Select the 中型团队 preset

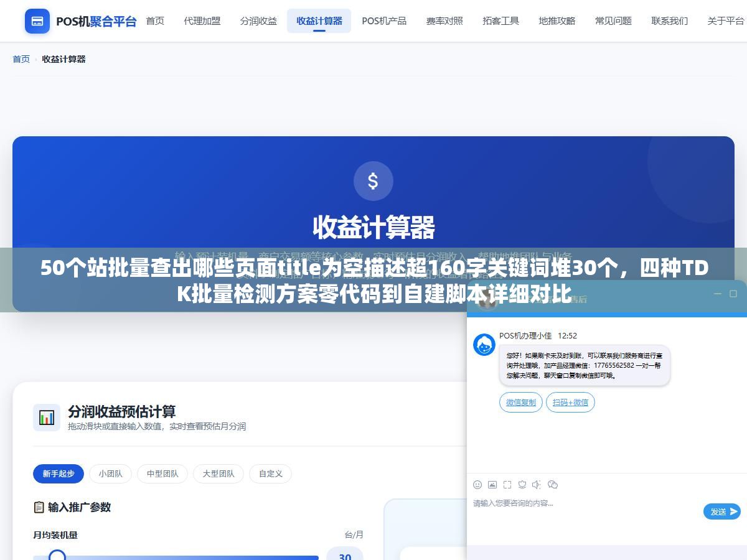[162, 474]
